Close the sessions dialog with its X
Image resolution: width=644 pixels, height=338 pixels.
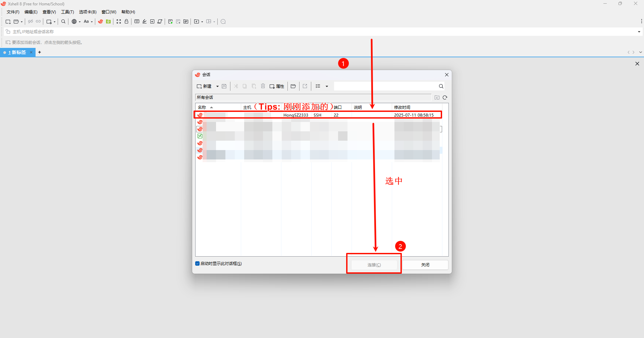447,75
